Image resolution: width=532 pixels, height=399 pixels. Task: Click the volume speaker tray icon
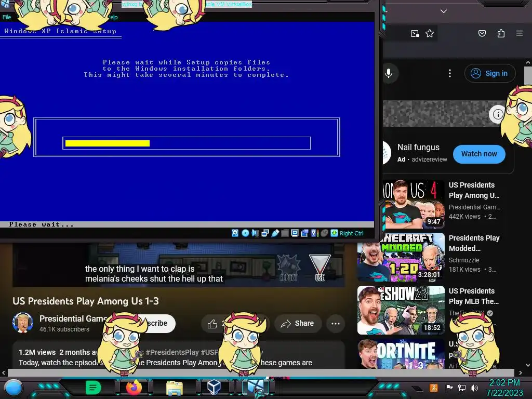pos(474,388)
